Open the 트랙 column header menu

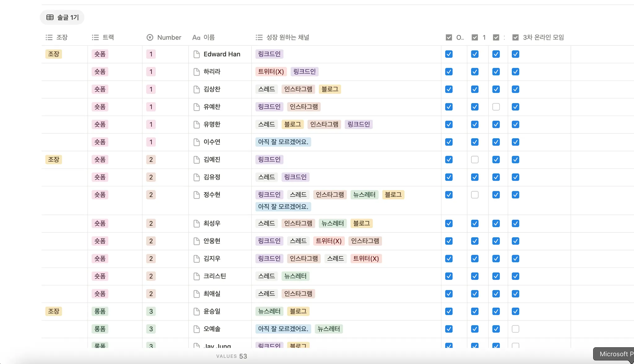click(108, 37)
